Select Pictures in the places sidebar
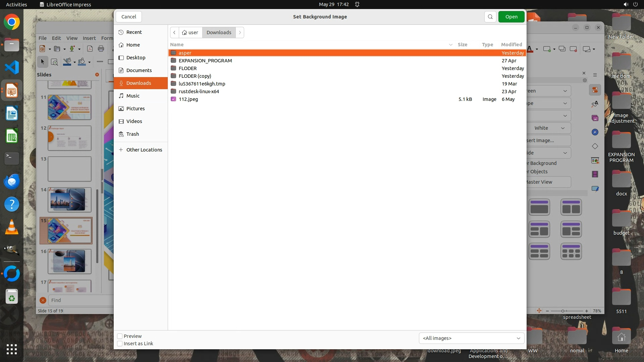This screenshot has height=362, width=644. 136,109
